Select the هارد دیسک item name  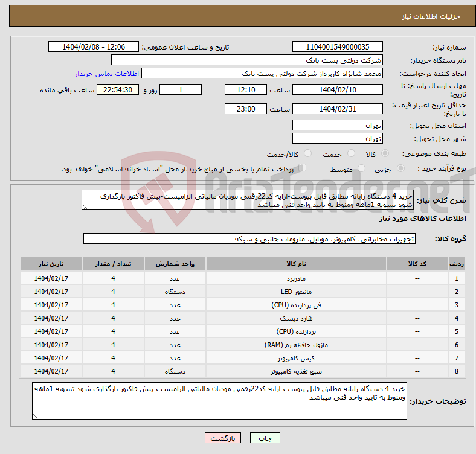296,318
